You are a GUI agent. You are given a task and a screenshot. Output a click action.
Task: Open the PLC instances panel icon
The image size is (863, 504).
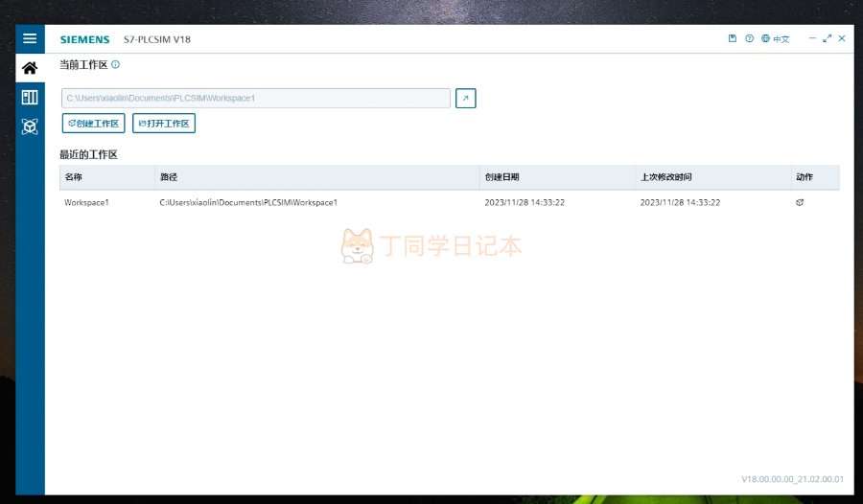(30, 98)
